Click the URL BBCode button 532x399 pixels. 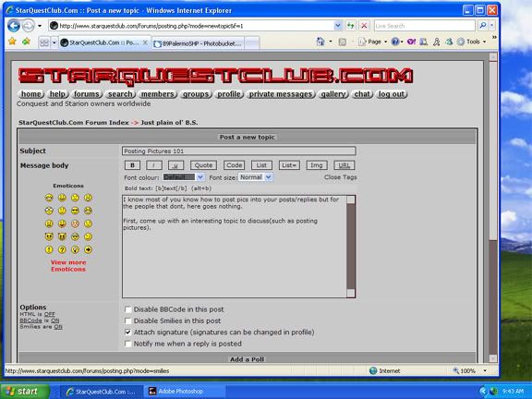(344, 165)
